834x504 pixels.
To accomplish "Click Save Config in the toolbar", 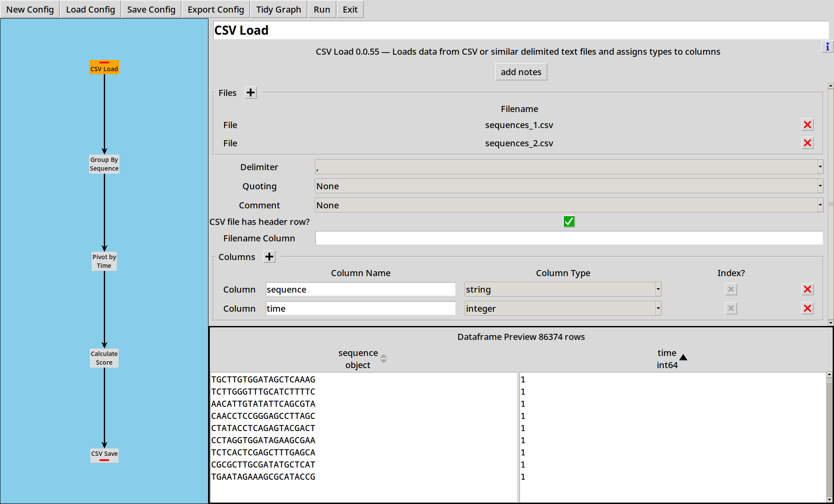I will click(151, 10).
